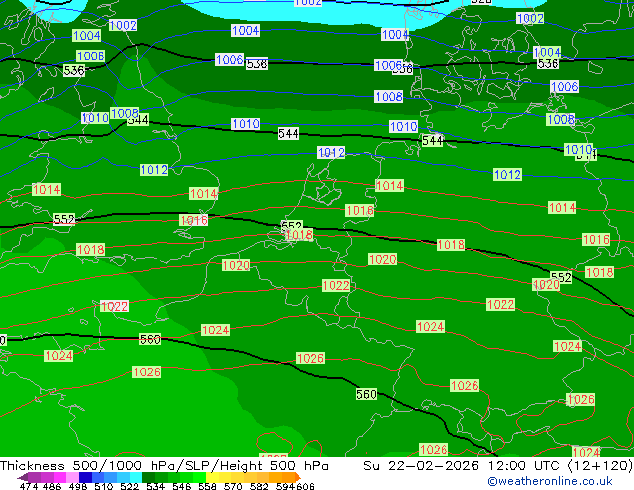Click the legend value '570'
The image size is (634, 490).
click(233, 486)
